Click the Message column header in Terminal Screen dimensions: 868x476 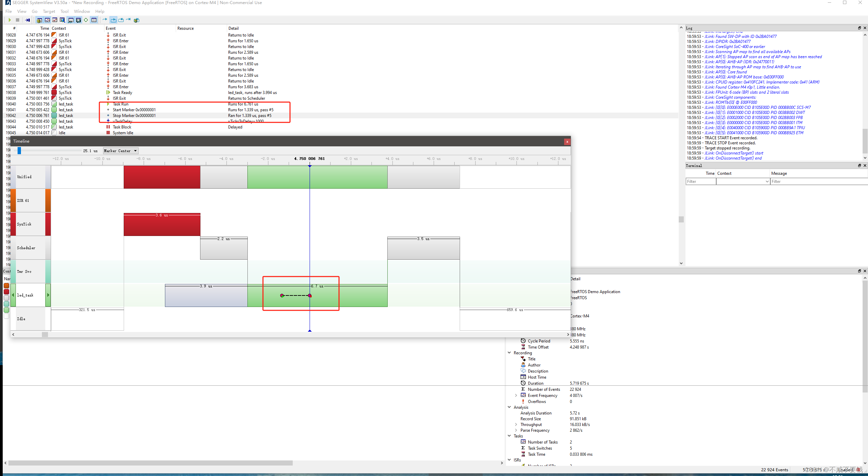pyautogui.click(x=779, y=173)
